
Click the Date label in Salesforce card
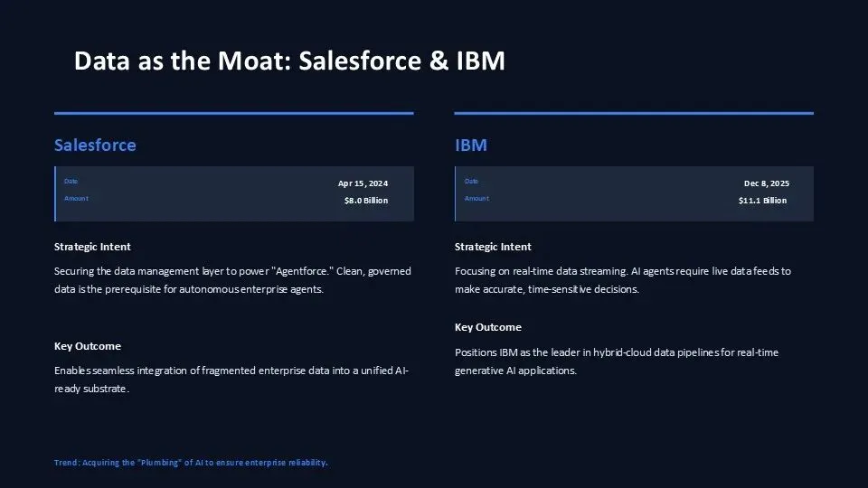[71, 181]
